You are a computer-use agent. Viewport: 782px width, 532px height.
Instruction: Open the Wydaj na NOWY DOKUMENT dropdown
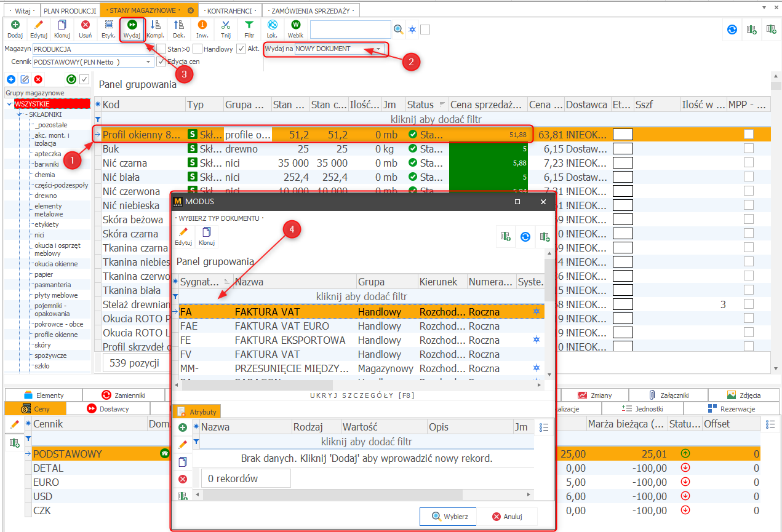coord(378,49)
